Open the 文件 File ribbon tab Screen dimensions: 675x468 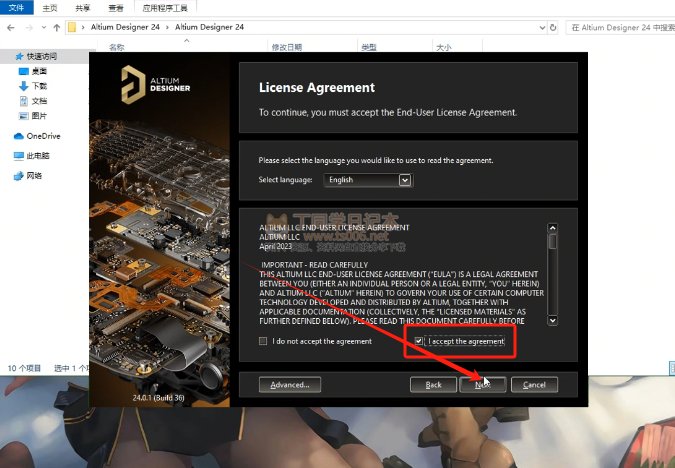16,7
